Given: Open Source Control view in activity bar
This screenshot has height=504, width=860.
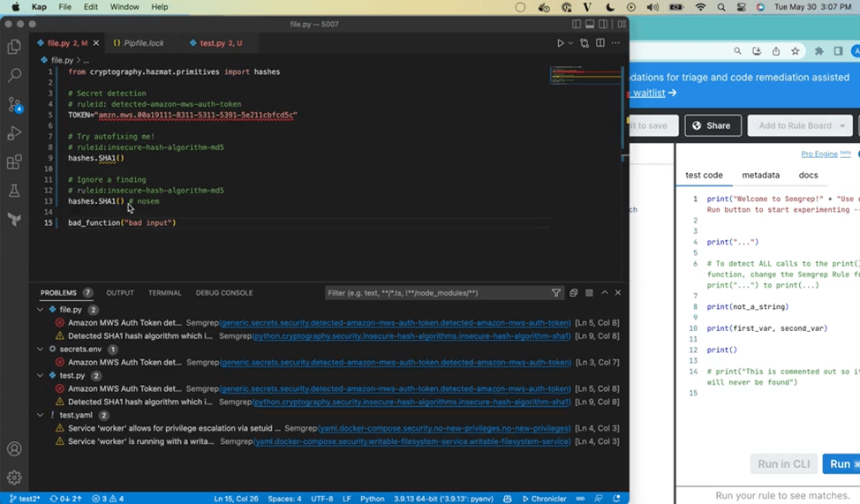Looking at the screenshot, I should click(14, 104).
